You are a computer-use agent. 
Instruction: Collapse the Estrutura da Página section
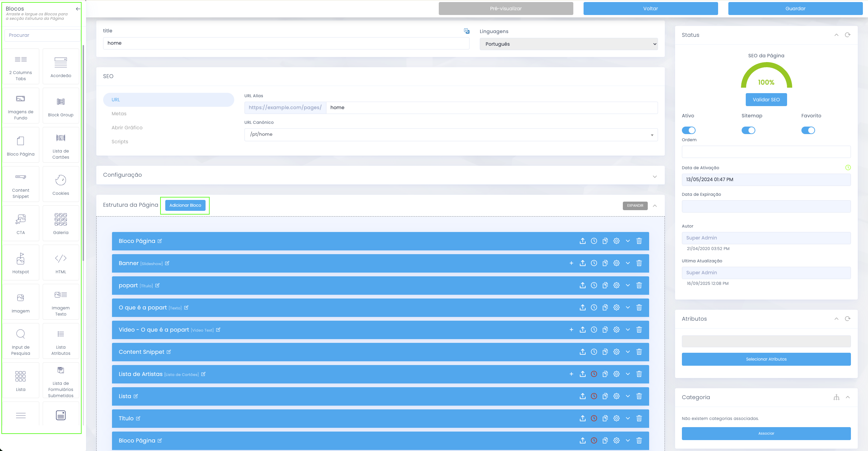(655, 206)
